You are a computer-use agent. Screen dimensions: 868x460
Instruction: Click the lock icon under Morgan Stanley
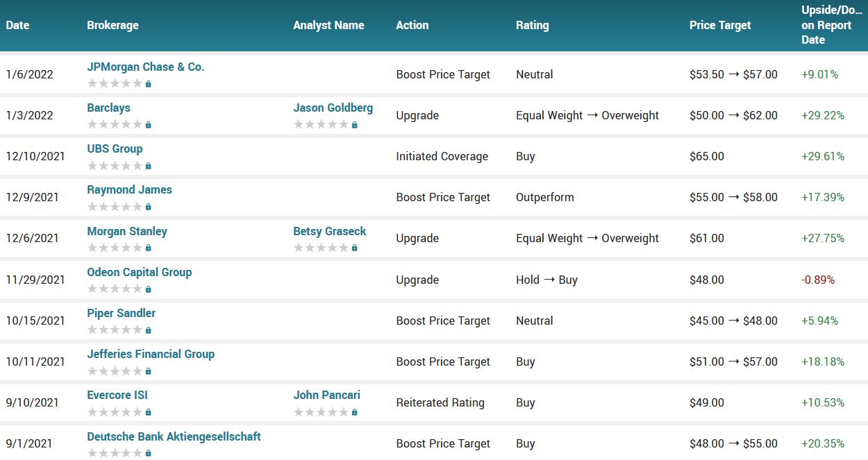[149, 248]
